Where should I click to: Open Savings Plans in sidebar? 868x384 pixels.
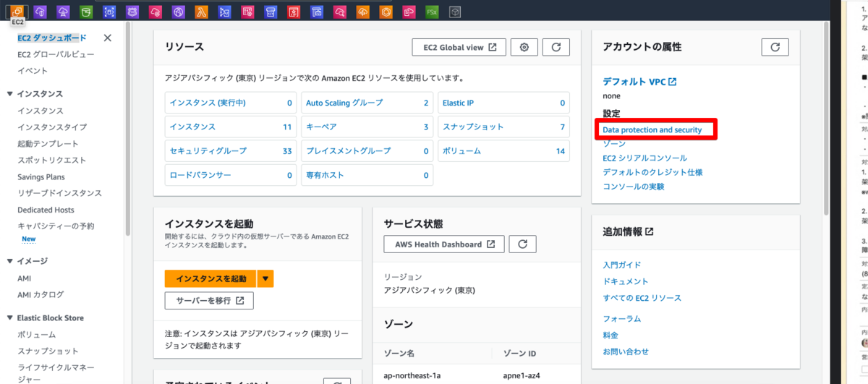pos(41,176)
